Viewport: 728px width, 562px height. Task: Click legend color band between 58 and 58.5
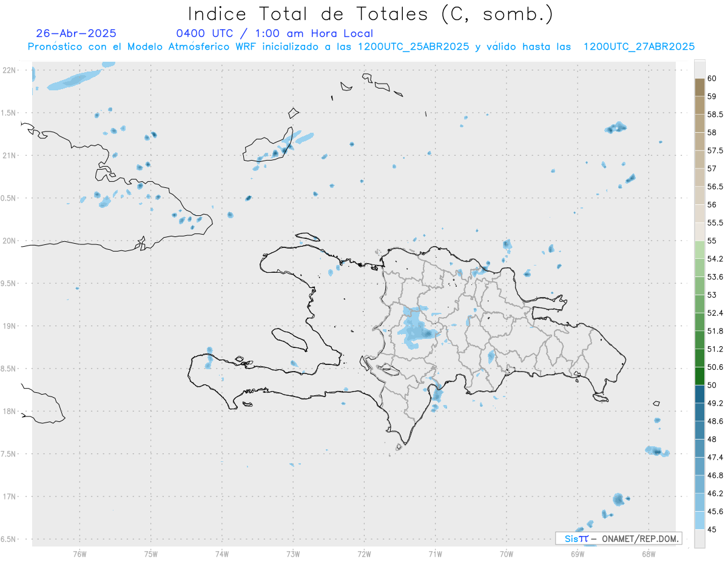click(x=699, y=123)
